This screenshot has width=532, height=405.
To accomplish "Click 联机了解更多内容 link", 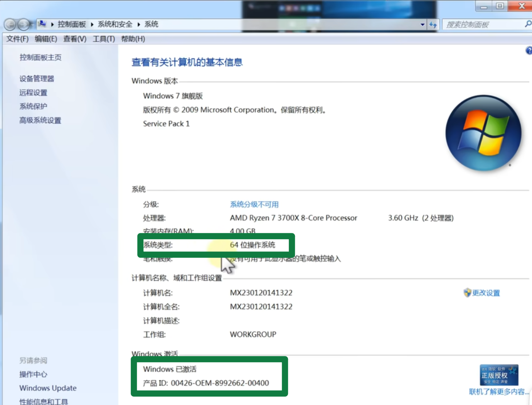I will click(499, 391).
